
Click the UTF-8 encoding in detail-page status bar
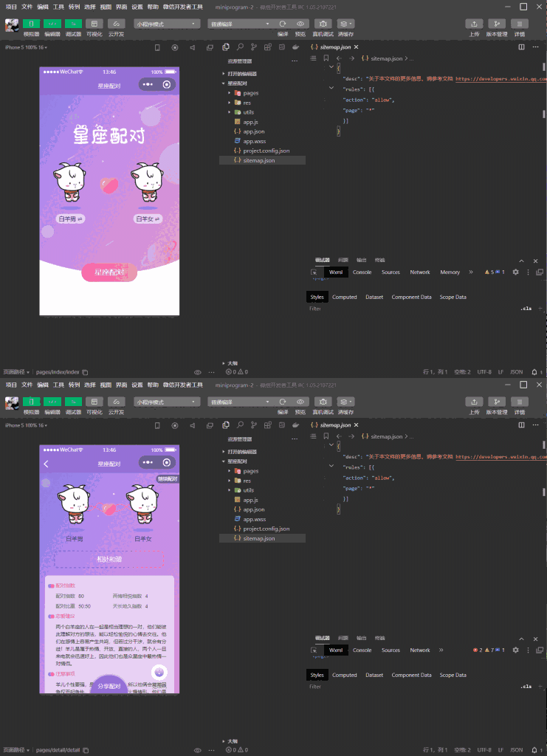click(x=484, y=750)
